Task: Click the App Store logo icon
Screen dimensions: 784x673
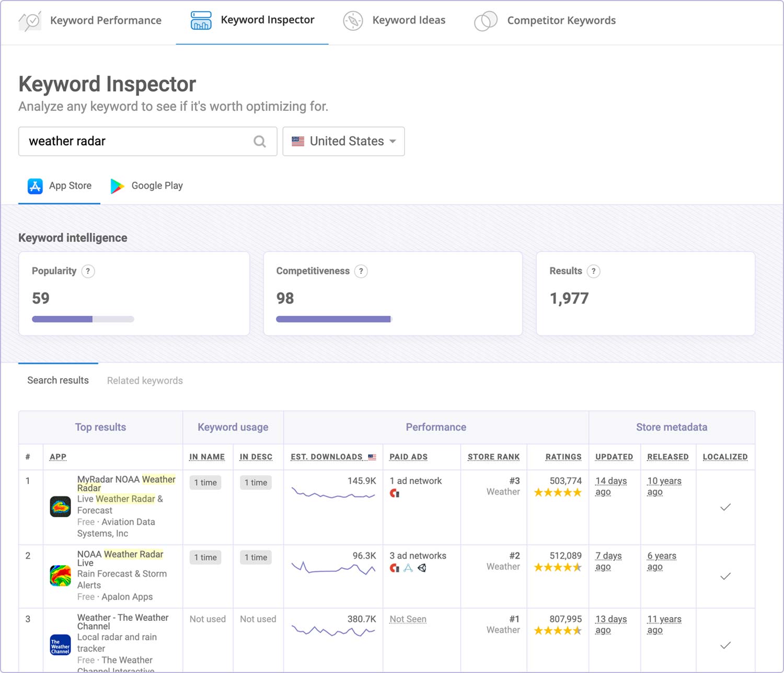Action: (x=35, y=186)
